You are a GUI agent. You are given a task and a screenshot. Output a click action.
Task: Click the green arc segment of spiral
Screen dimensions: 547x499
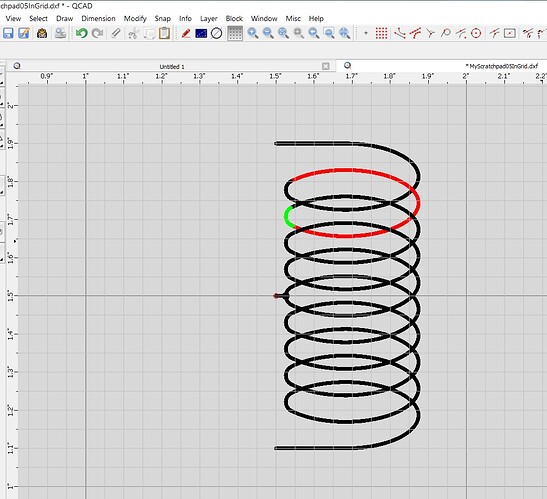[x=288, y=216]
